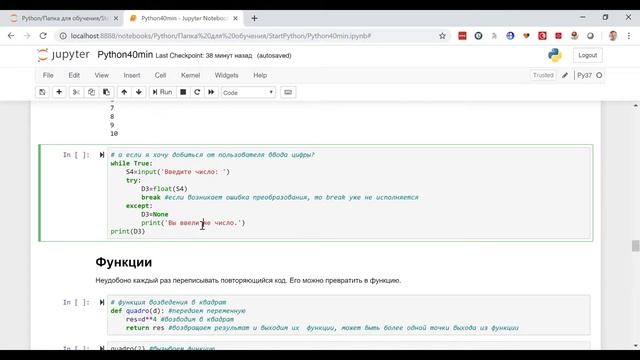Viewport: 640px width, 360px height.
Task: Open the Kernel menu
Action: click(191, 76)
